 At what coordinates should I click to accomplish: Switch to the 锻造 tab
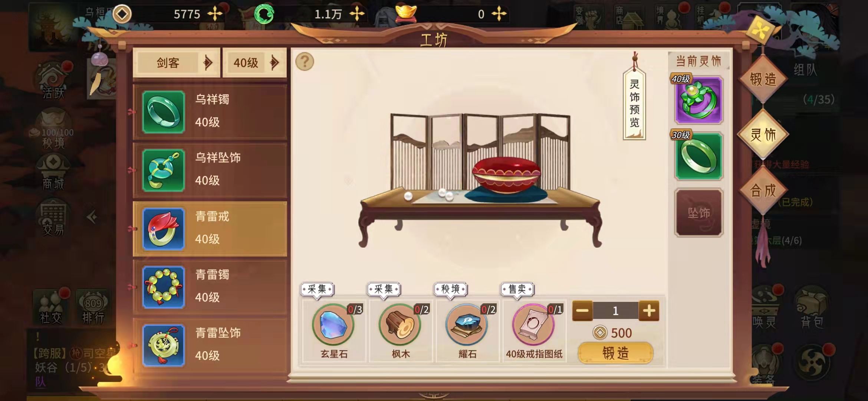[763, 79]
